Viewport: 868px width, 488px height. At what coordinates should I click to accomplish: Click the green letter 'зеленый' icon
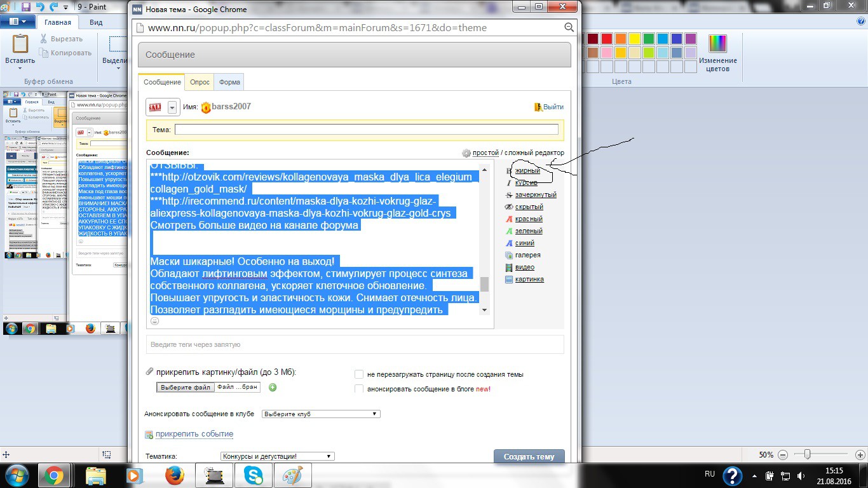click(x=509, y=231)
